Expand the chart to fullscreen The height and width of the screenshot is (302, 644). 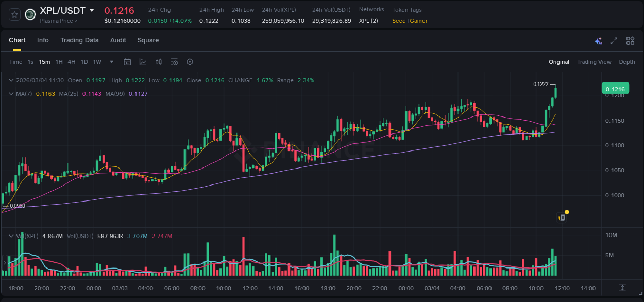coord(613,40)
